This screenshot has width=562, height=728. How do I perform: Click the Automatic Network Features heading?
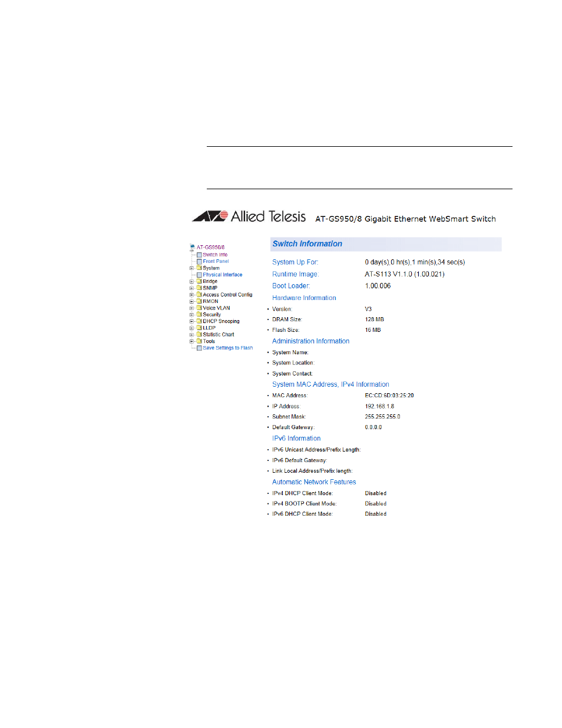pos(314,482)
